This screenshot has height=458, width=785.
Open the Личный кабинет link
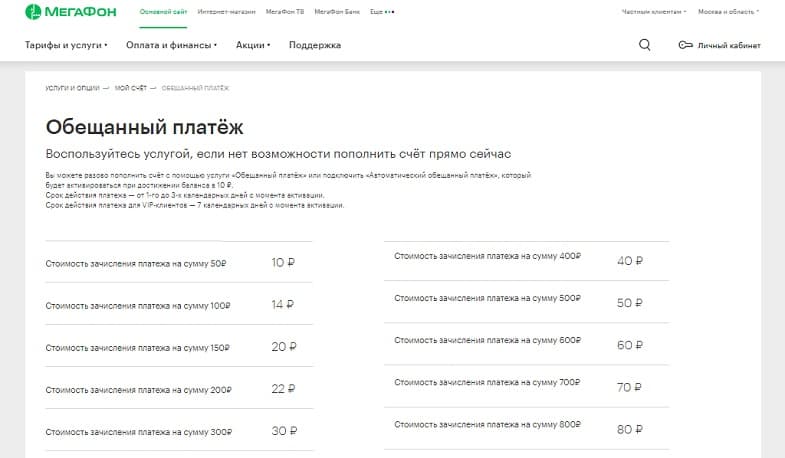click(729, 46)
